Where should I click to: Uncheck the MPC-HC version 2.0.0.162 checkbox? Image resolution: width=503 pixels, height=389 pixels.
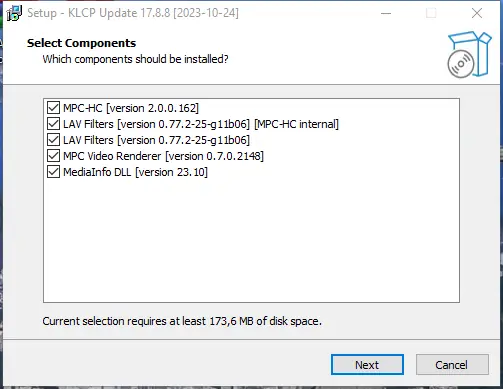[x=53, y=108]
